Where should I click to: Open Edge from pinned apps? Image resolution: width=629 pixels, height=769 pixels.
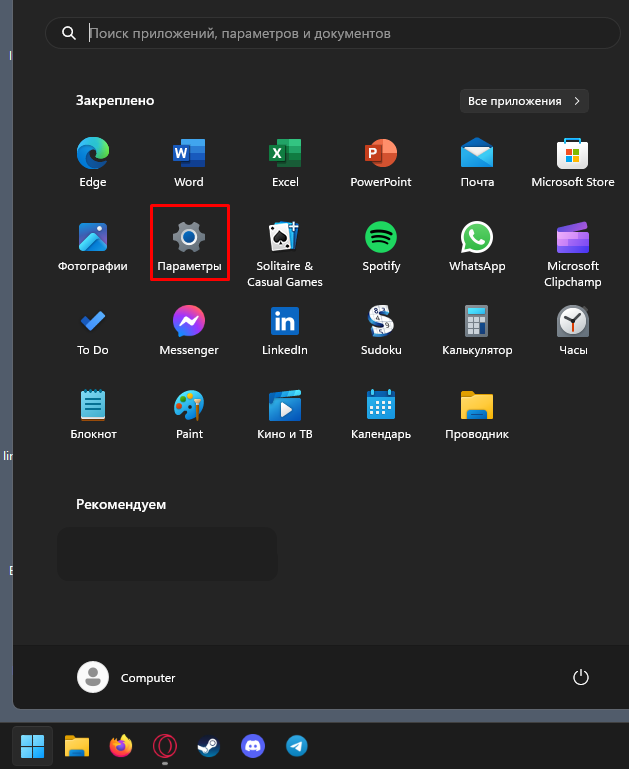click(x=93, y=163)
